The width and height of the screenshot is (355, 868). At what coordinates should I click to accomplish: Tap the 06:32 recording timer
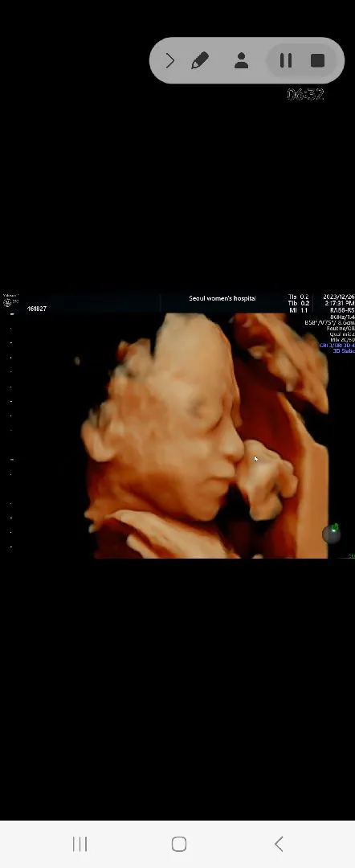[305, 94]
